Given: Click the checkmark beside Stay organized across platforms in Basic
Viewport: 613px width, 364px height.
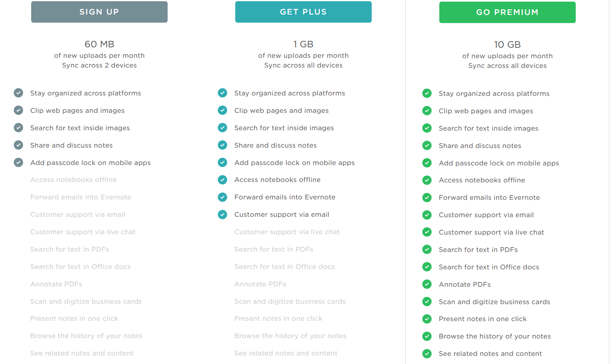Looking at the screenshot, I should 18,93.
